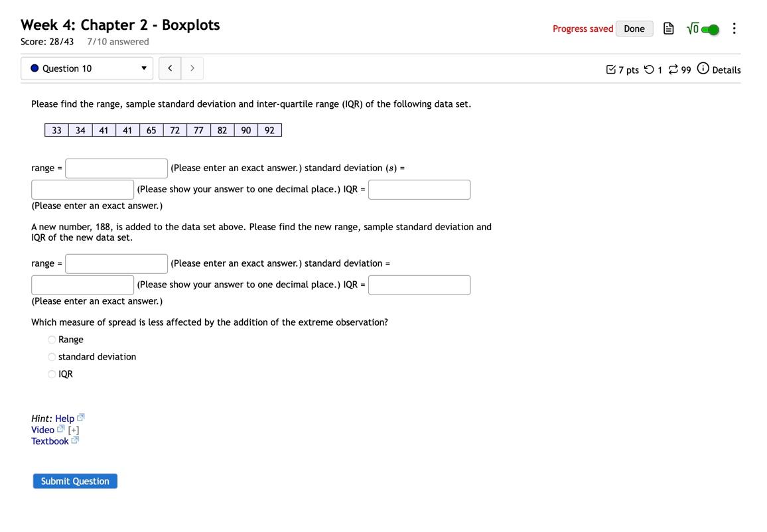Select the IQR radio option
Screen dimensions: 767x532
pyautogui.click(x=52, y=373)
